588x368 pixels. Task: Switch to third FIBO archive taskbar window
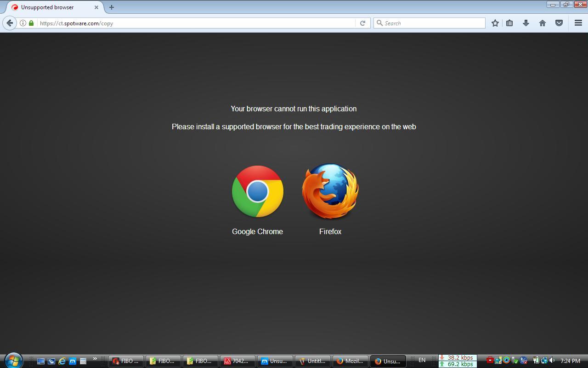[200, 361]
